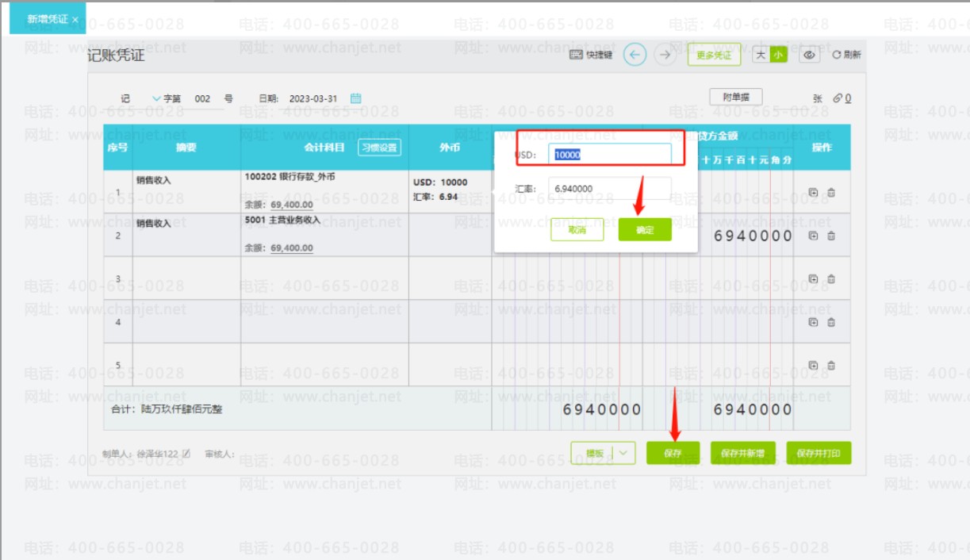Delete row 1 with trash icon
The width and height of the screenshot is (970, 560).
831,192
